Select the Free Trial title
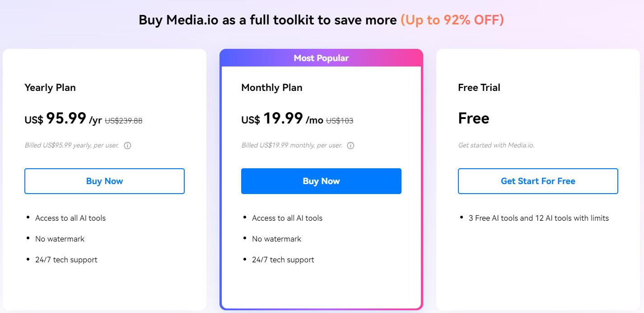 coord(479,87)
